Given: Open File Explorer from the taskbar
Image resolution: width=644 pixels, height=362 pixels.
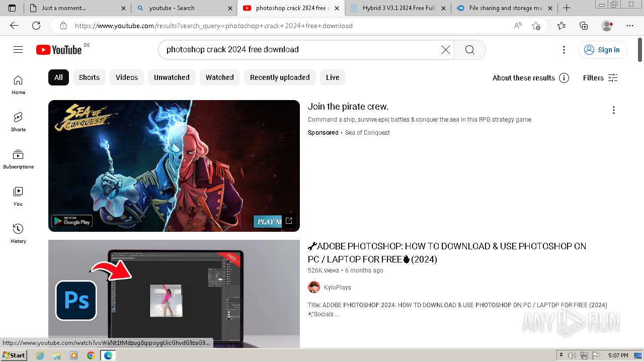Looking at the screenshot, I should (57, 355).
